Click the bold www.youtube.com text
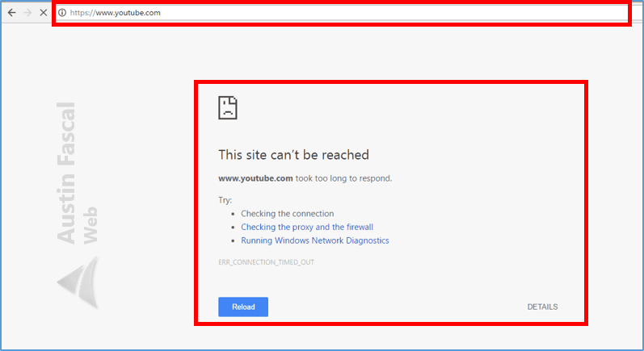The height and width of the screenshot is (351, 644). (x=255, y=178)
